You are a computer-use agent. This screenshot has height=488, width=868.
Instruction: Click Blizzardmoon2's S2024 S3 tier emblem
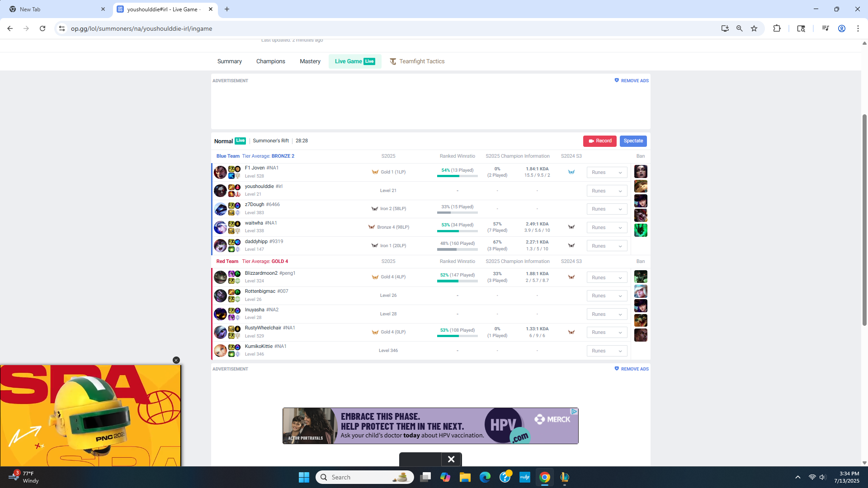pyautogui.click(x=571, y=277)
